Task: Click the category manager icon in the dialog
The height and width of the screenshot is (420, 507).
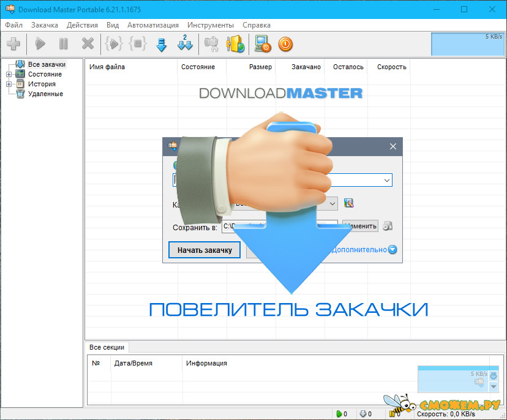Action: click(348, 203)
